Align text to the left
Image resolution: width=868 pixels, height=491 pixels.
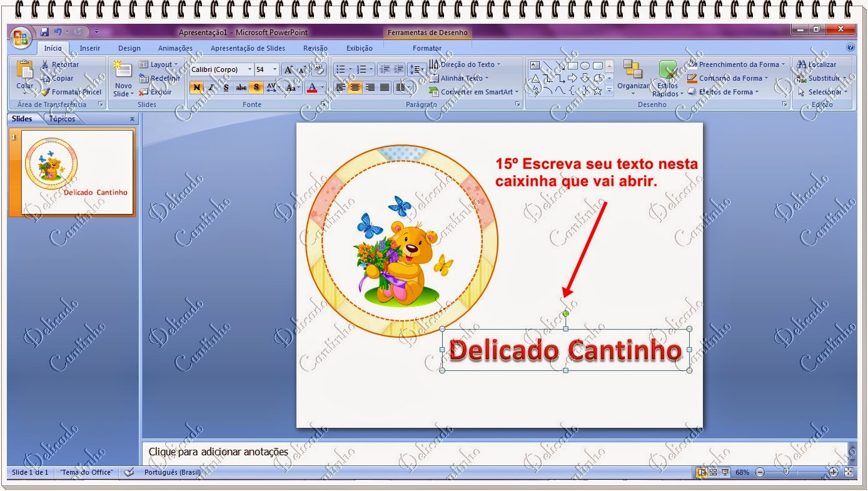pos(340,88)
